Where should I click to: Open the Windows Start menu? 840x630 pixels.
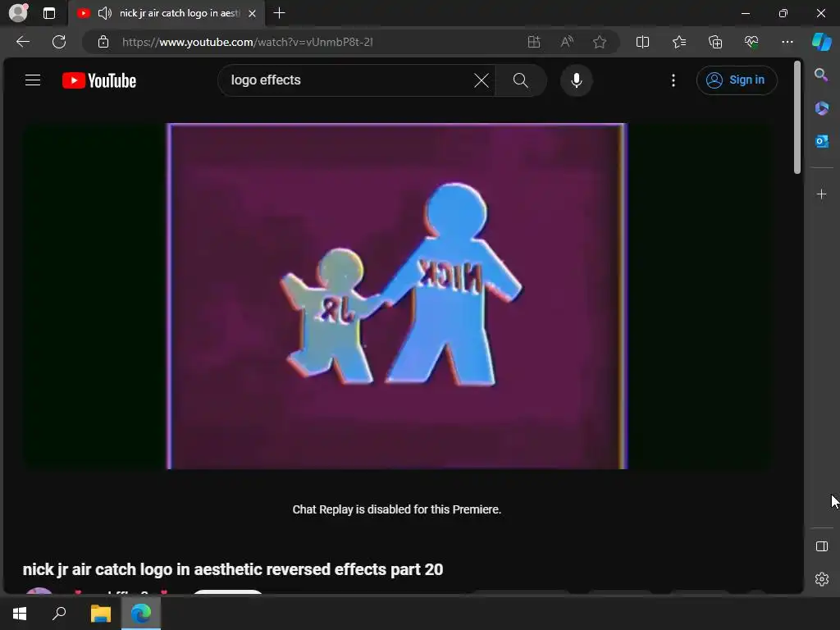click(x=20, y=614)
